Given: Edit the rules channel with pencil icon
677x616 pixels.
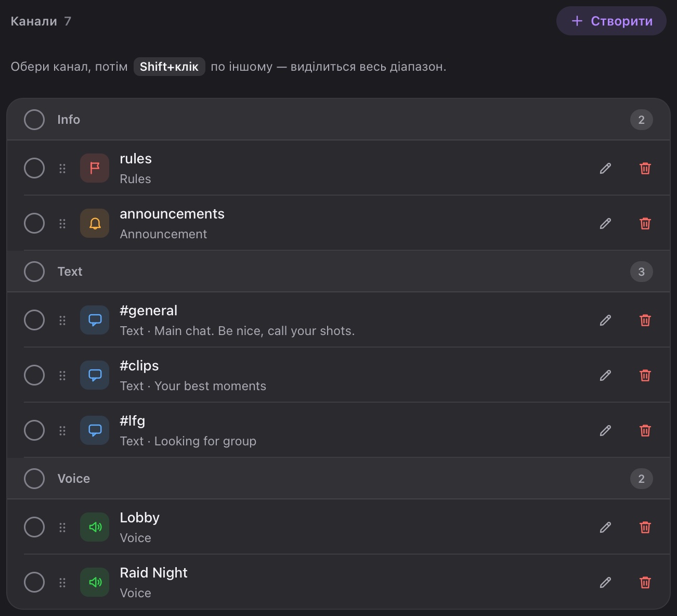Looking at the screenshot, I should pyautogui.click(x=605, y=168).
